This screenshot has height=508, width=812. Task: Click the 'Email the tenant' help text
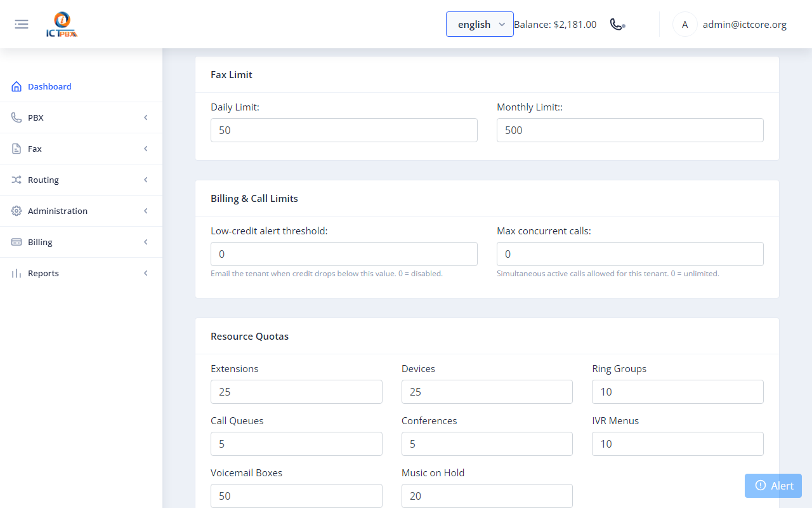(x=327, y=274)
